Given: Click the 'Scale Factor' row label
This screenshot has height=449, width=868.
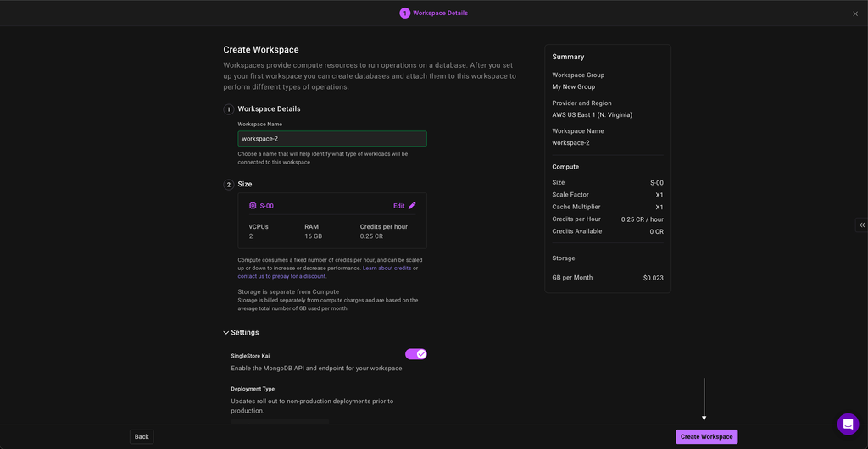Looking at the screenshot, I should (570, 195).
